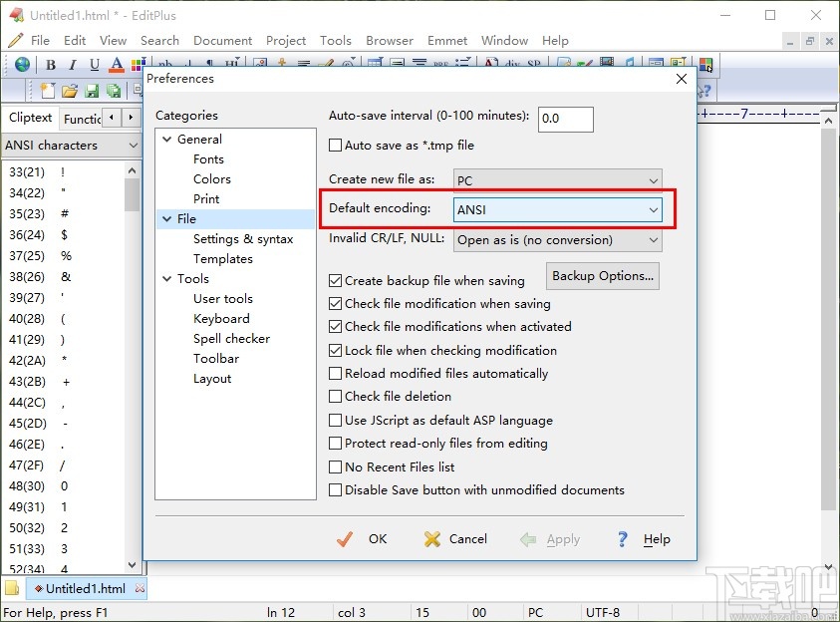Image resolution: width=840 pixels, height=622 pixels.
Task: Toggle Bold formatting in HTML toolbar
Action: 51,65
